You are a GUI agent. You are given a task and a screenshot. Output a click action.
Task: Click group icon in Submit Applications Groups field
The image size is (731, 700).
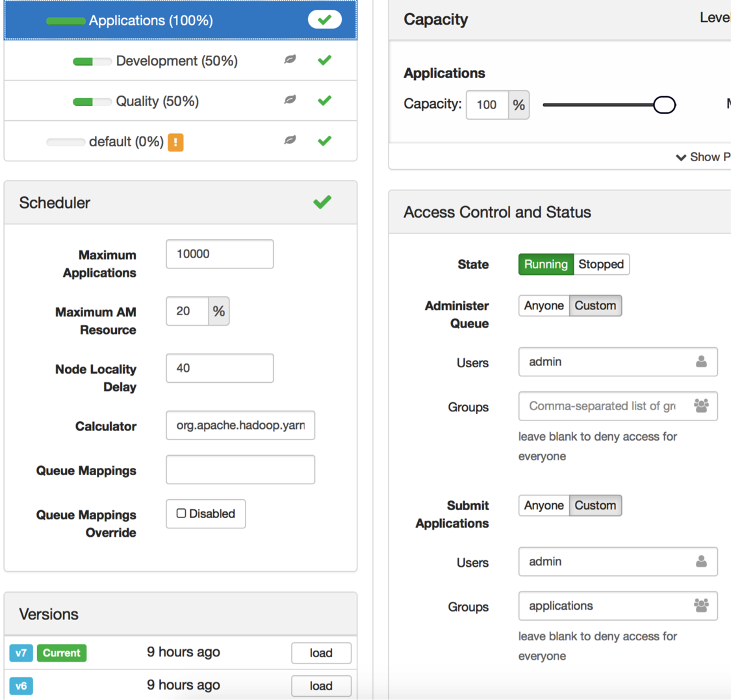coord(701,605)
